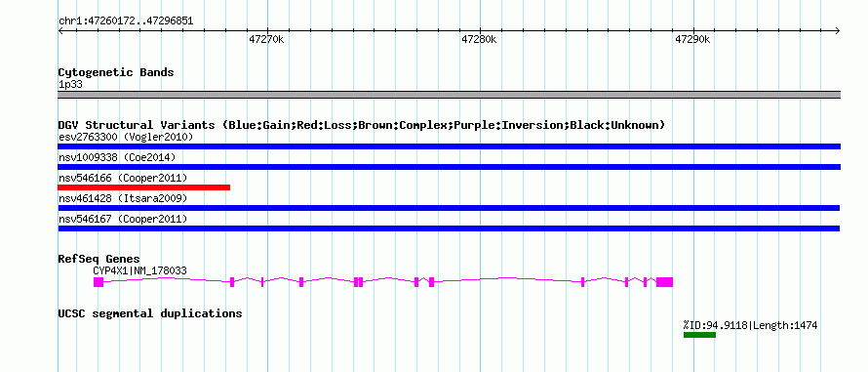The width and height of the screenshot is (868, 372).
Task: Click the gray 1p33 cytogenetic band bar
Action: 449,95
